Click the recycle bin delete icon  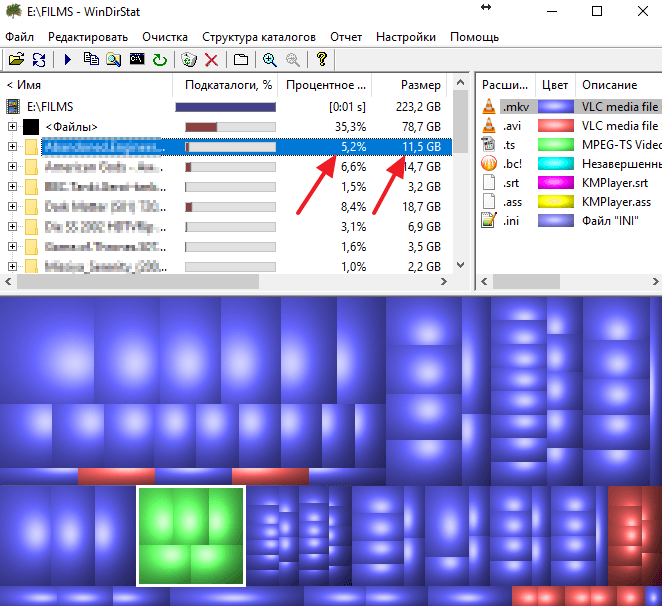[x=189, y=60]
